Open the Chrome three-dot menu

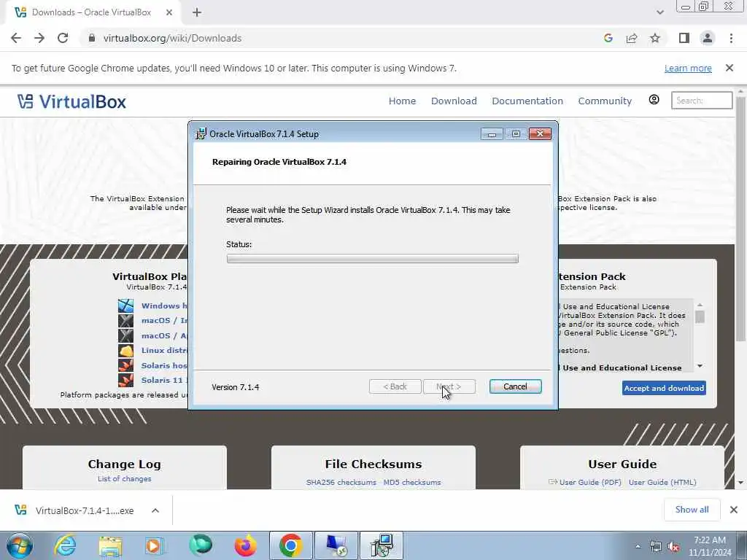point(731,38)
